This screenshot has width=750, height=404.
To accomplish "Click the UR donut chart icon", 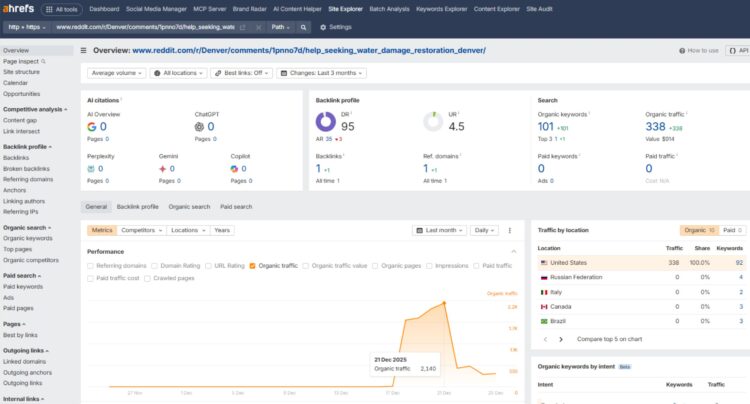I will coord(433,121).
